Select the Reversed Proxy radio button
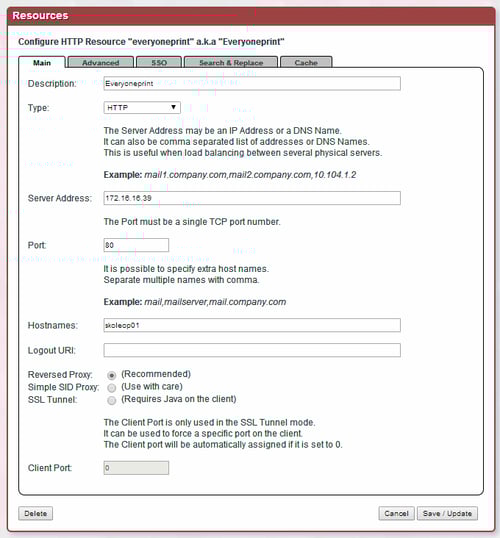Image resolution: width=500 pixels, height=538 pixels. [112, 375]
